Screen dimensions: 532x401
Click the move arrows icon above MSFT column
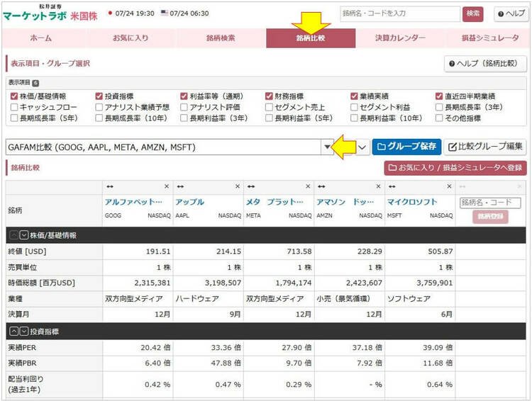[x=392, y=186]
